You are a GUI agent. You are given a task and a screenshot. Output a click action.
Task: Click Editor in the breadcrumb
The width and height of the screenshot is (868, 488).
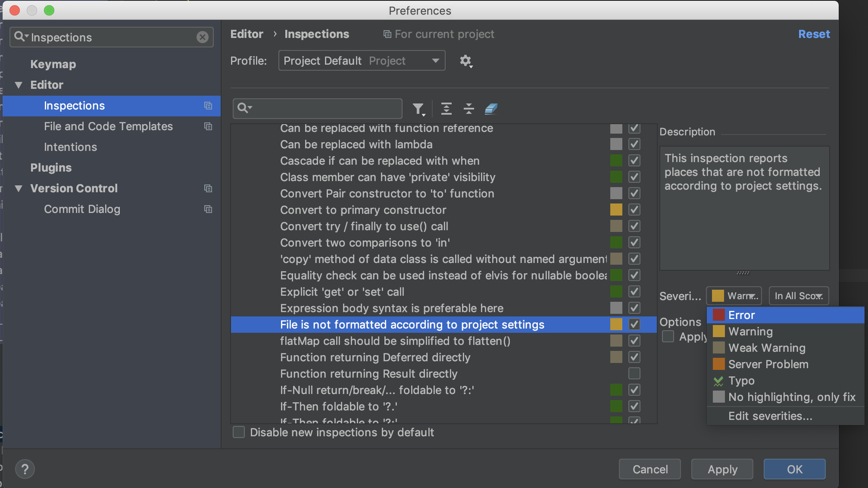(247, 34)
